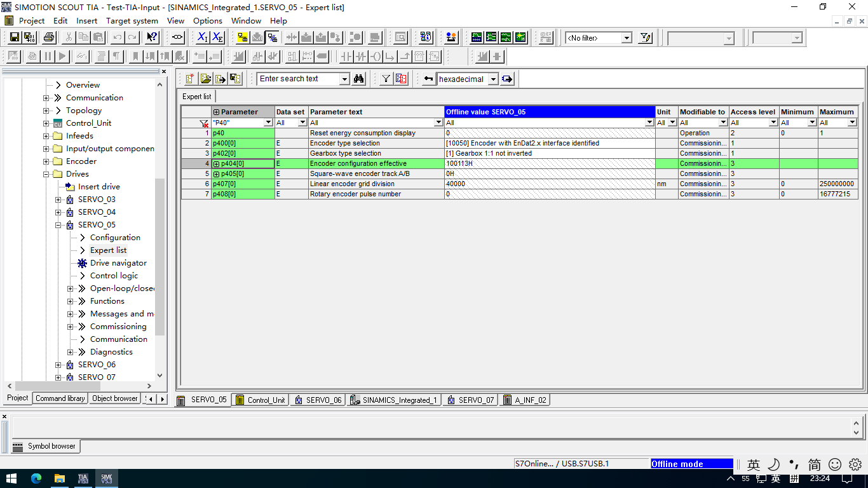Screen dimensions: 868x488
Task: Click the Save and compile changes icon
Action: coord(29,37)
